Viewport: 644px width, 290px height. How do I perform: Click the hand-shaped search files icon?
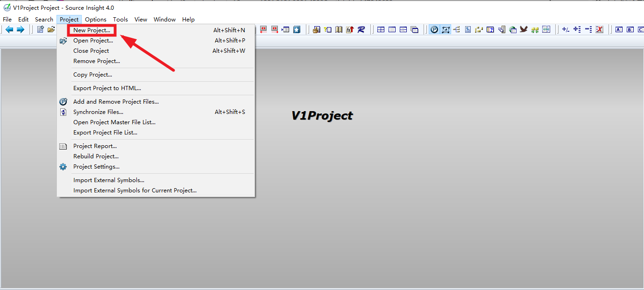(x=317, y=29)
